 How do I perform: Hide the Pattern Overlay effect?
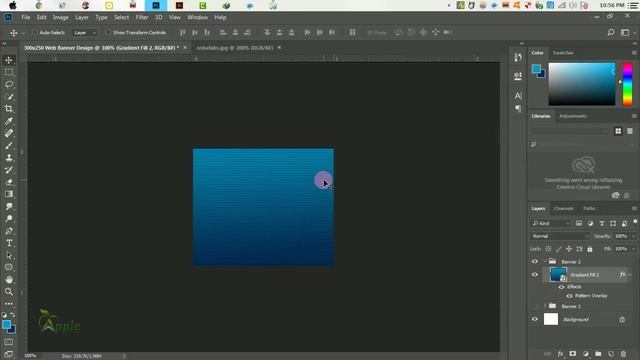pos(569,296)
